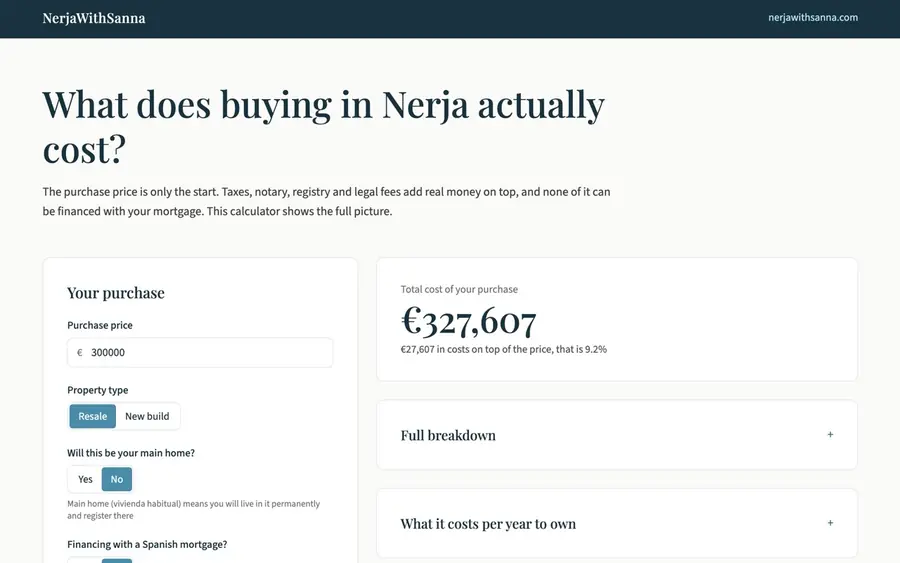
Task: Click the 'Your purchase' heading
Action: 116,293
